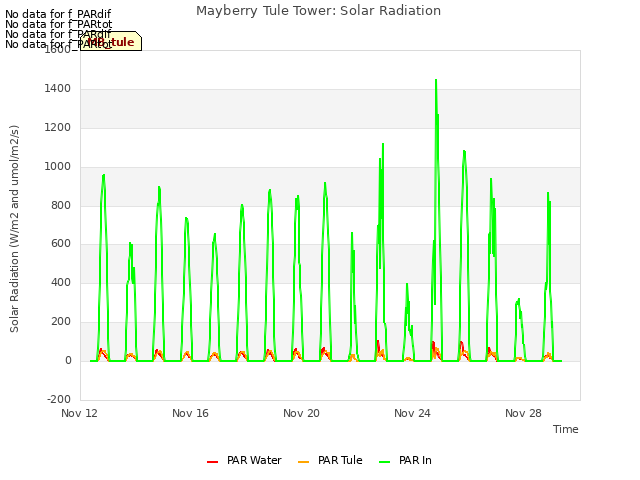Click the first No data for f_PARdif message
Screen dimensions: 640x480
[58, 14]
